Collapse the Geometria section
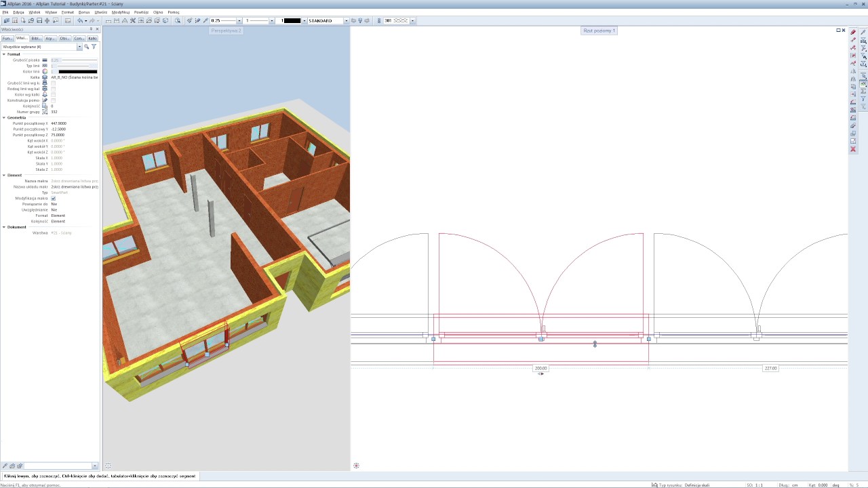 point(3,118)
